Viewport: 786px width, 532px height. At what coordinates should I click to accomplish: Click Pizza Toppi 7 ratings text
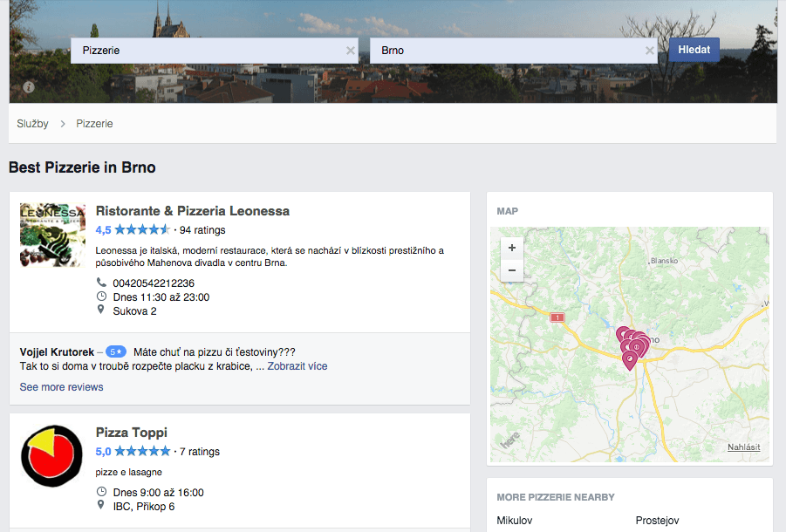point(200,452)
